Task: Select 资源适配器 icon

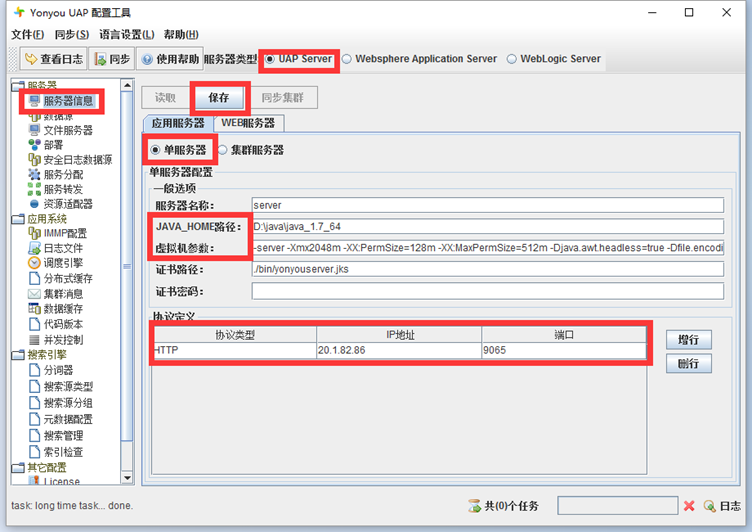Action: click(x=35, y=204)
